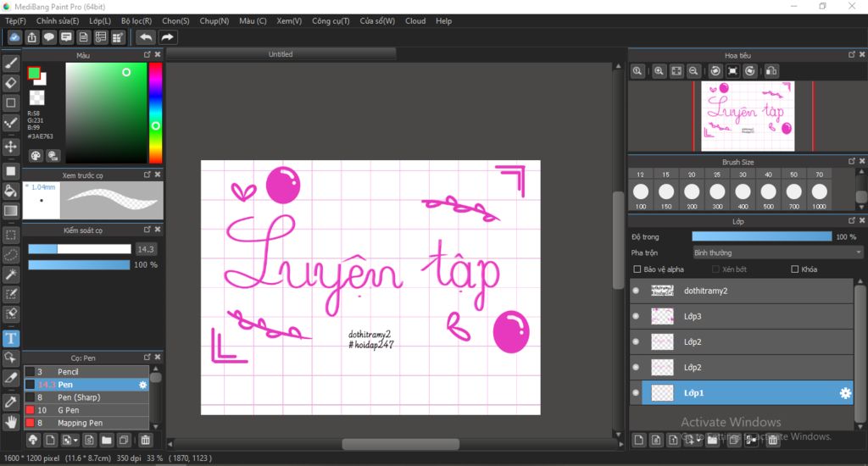Hide the dothitramy2 layer
The width and height of the screenshot is (868, 466).
click(636, 291)
